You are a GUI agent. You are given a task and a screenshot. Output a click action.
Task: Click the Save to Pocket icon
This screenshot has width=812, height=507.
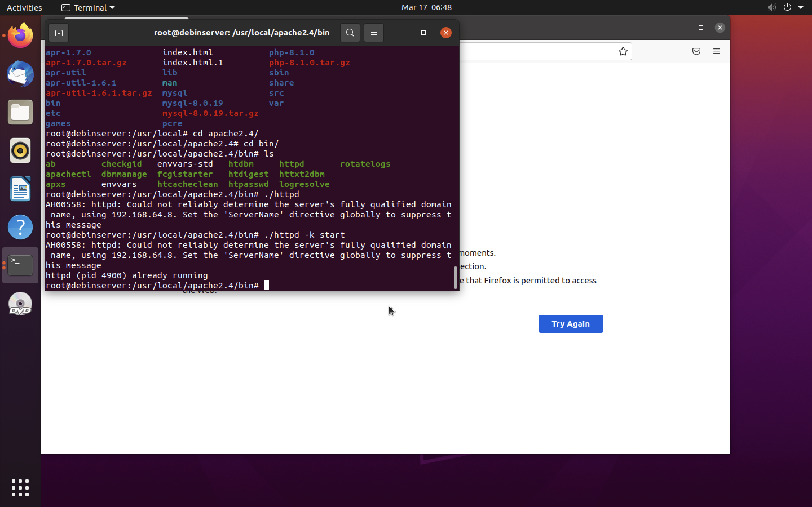pyautogui.click(x=696, y=51)
